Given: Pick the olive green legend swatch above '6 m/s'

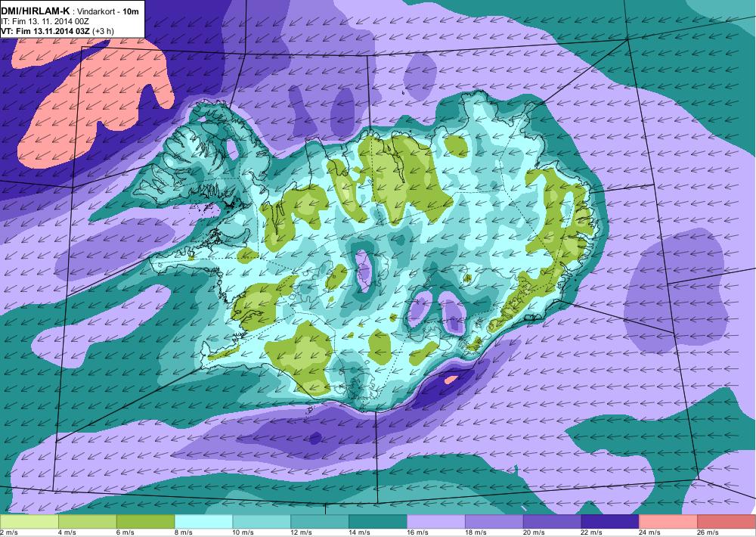Looking at the screenshot, I should [x=146, y=522].
